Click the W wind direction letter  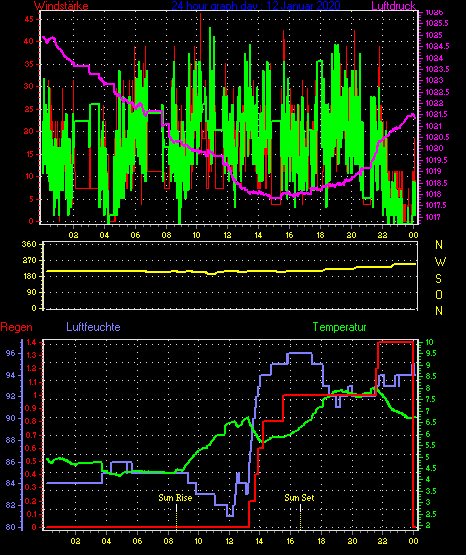tap(440, 262)
